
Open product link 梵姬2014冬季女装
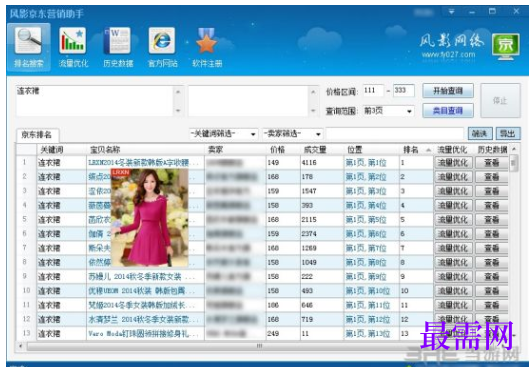click(141, 305)
